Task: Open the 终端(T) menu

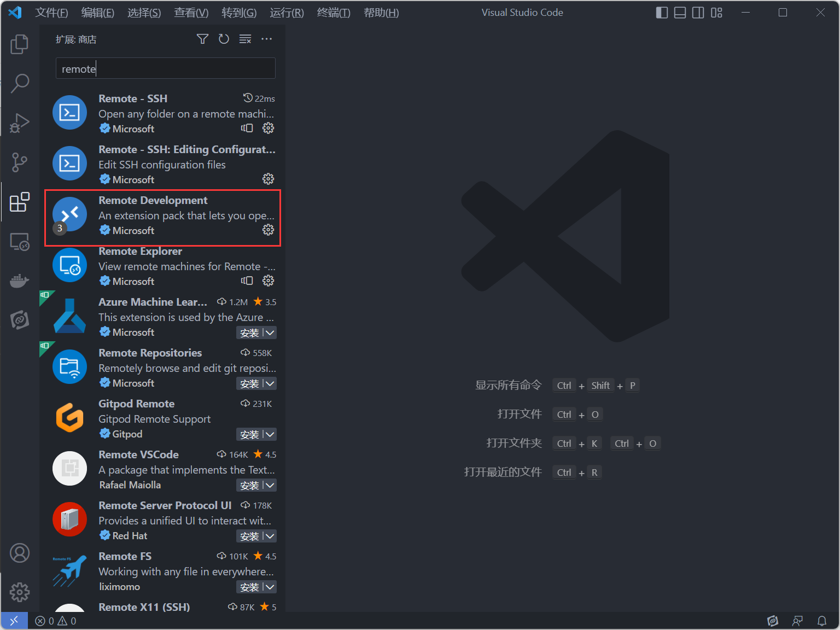Action: (x=334, y=13)
